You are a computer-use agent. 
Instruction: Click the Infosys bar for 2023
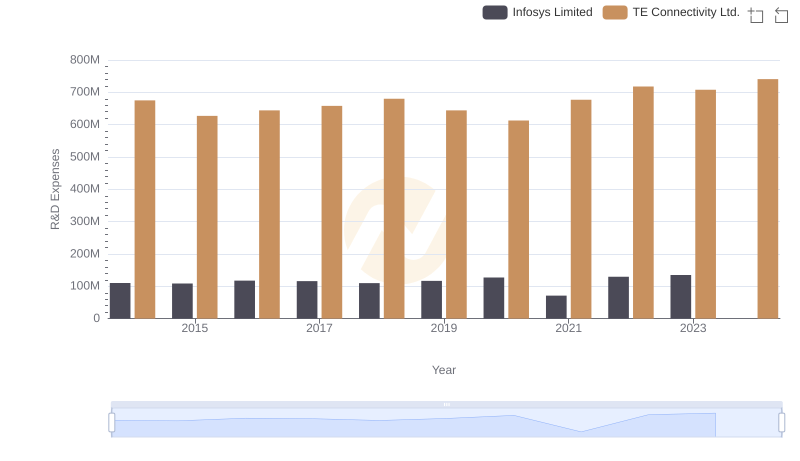[681, 297]
